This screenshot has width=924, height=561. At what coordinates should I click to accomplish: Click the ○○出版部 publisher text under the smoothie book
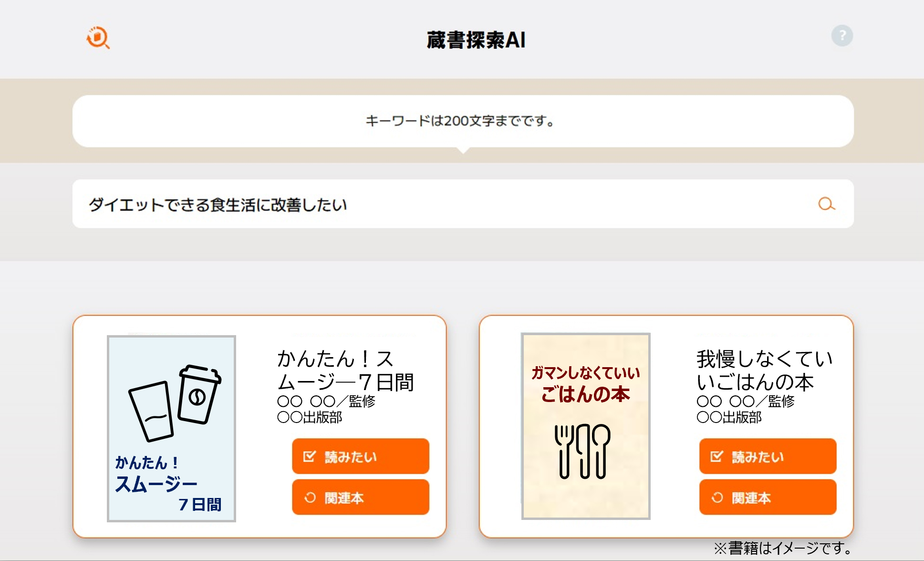pyautogui.click(x=310, y=417)
